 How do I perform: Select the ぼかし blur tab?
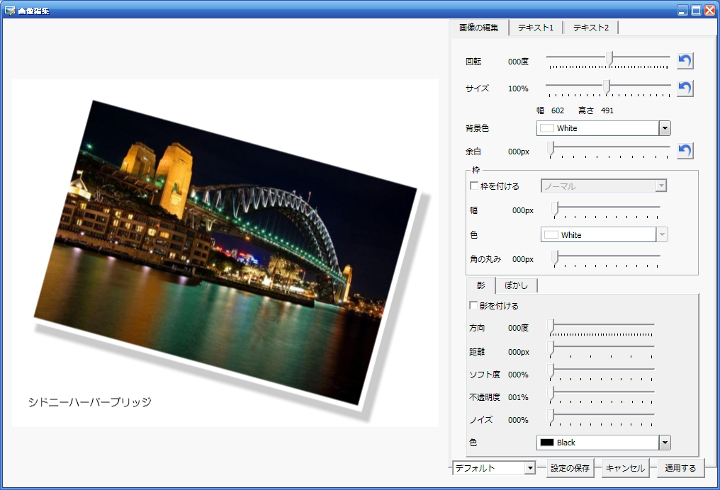tap(516, 285)
